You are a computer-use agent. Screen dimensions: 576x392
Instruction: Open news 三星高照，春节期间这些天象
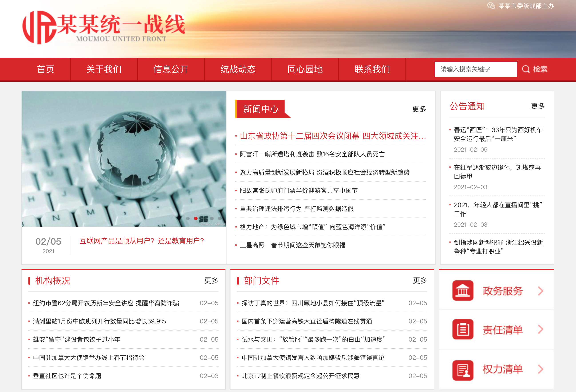292,245
